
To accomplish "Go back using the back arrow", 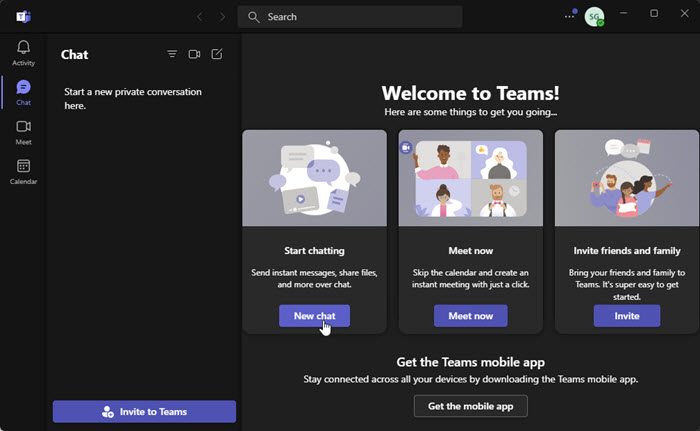I will point(199,17).
